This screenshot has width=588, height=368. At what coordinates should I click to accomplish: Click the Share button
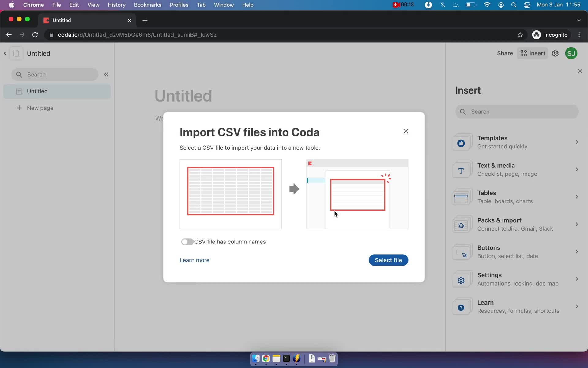coord(505,53)
